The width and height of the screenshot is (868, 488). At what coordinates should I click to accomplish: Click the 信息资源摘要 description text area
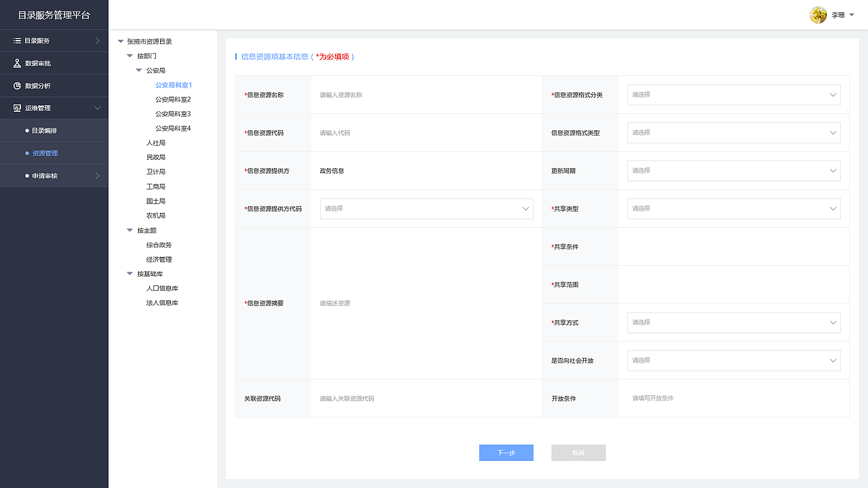click(427, 304)
